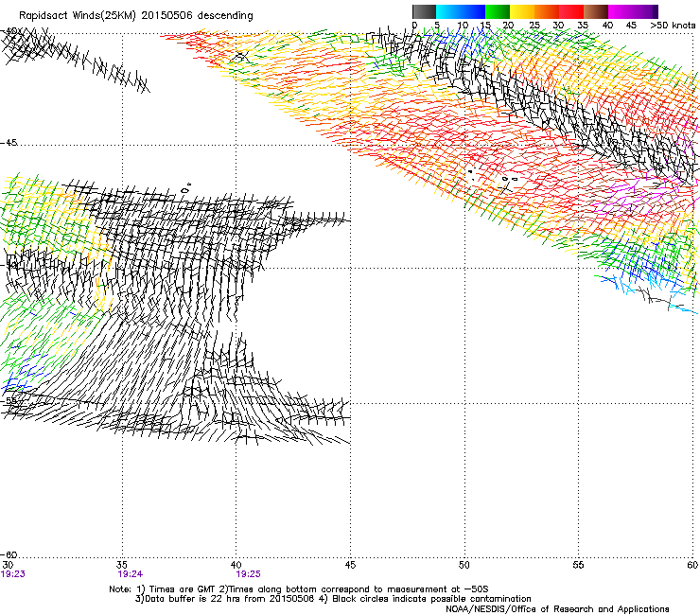Click the cyan 5-10 knots legend swatch
The image size is (700, 615).
coord(448,11)
